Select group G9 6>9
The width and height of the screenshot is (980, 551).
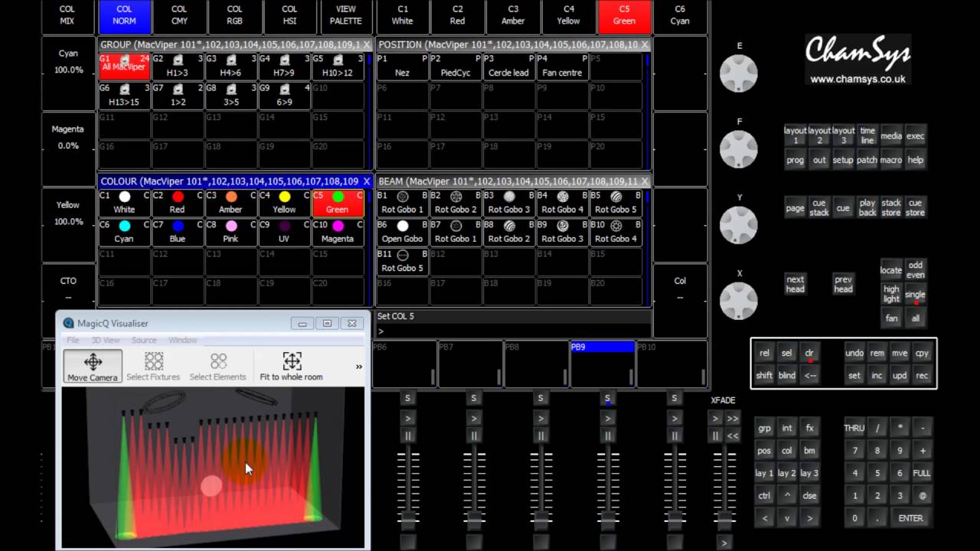tap(283, 95)
